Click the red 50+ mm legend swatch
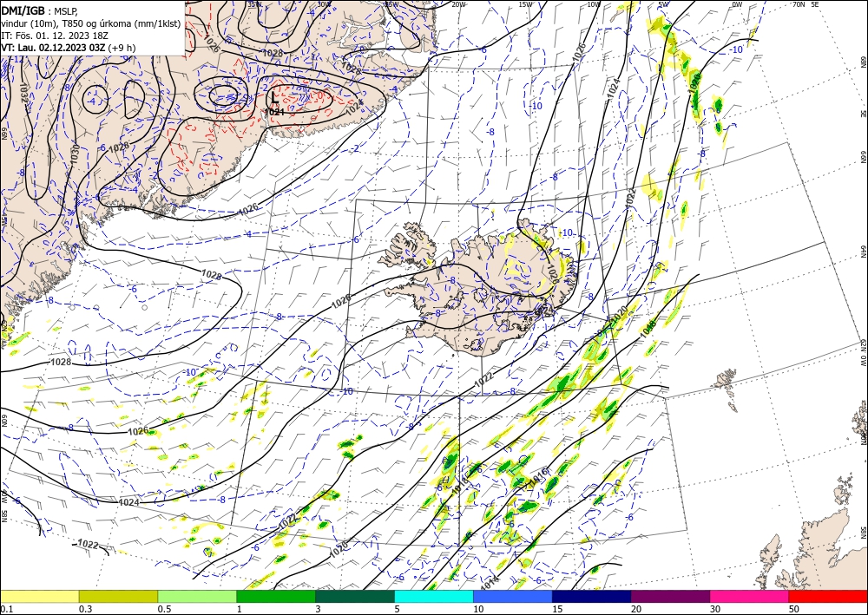Image resolution: width=868 pixels, height=615 pixels. click(828, 596)
